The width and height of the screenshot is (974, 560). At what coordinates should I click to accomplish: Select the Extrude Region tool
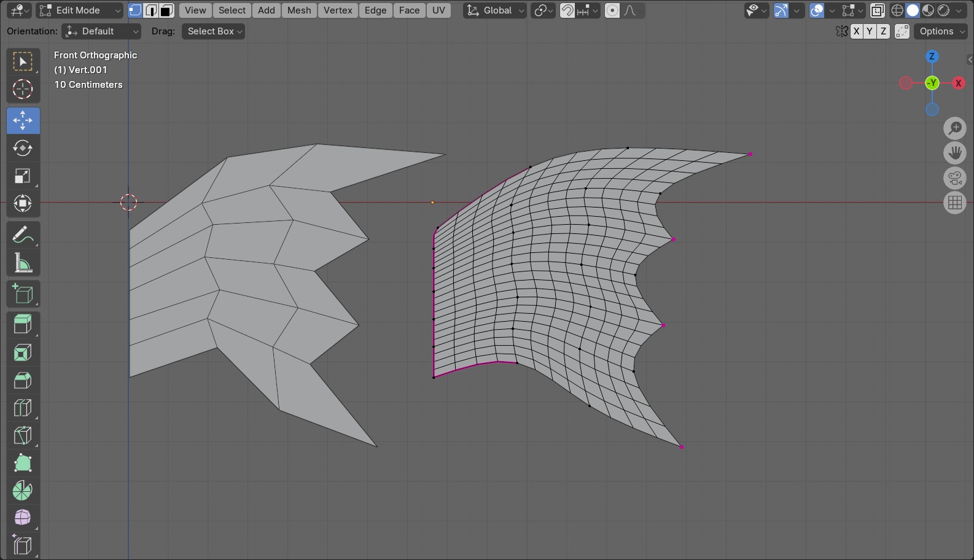[23, 324]
